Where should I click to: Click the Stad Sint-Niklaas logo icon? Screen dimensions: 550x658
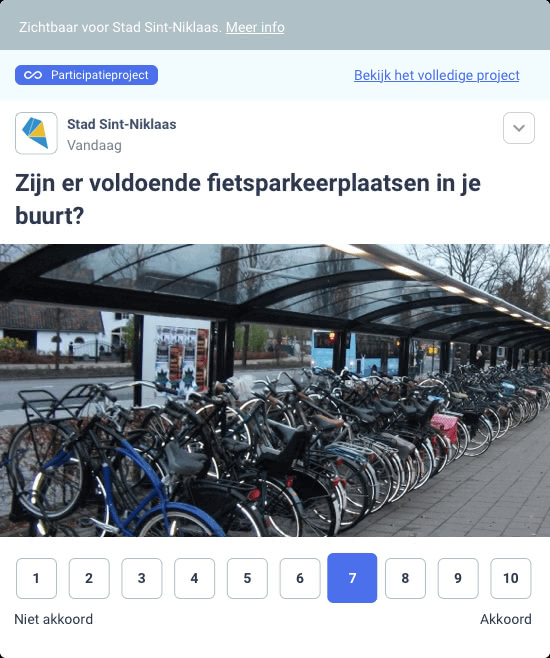click(x=36, y=133)
